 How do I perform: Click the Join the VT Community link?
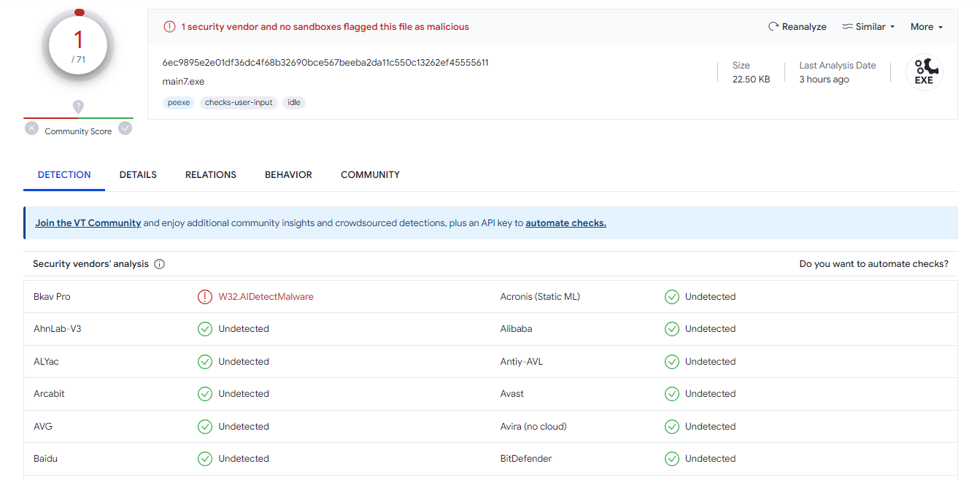88,223
